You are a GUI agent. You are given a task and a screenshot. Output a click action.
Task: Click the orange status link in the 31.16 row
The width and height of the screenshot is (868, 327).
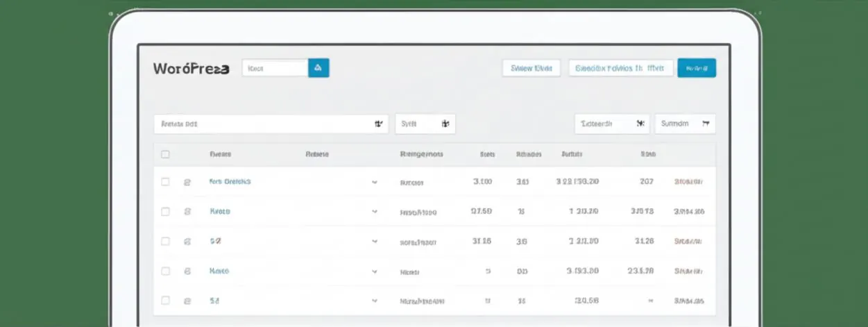click(x=689, y=242)
